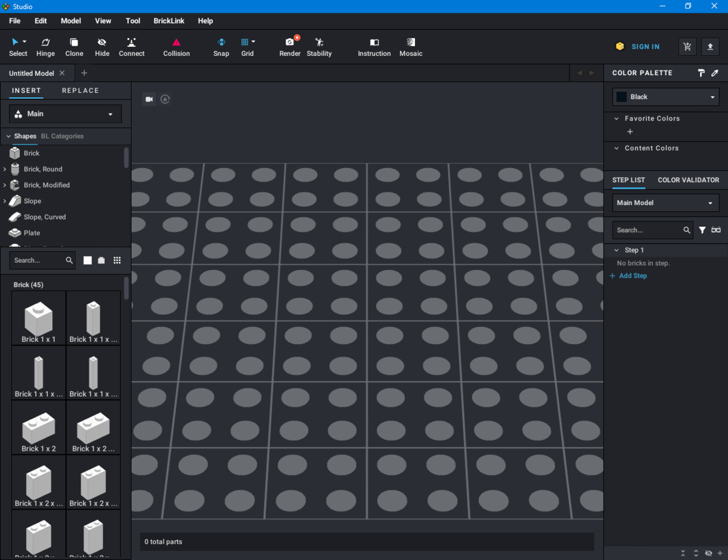Open the Instruction maker

coord(374,46)
